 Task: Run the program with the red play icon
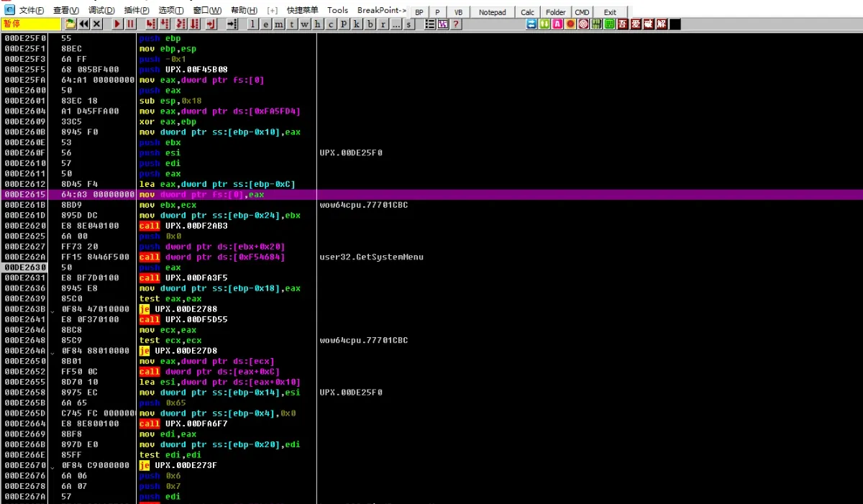pyautogui.click(x=117, y=24)
